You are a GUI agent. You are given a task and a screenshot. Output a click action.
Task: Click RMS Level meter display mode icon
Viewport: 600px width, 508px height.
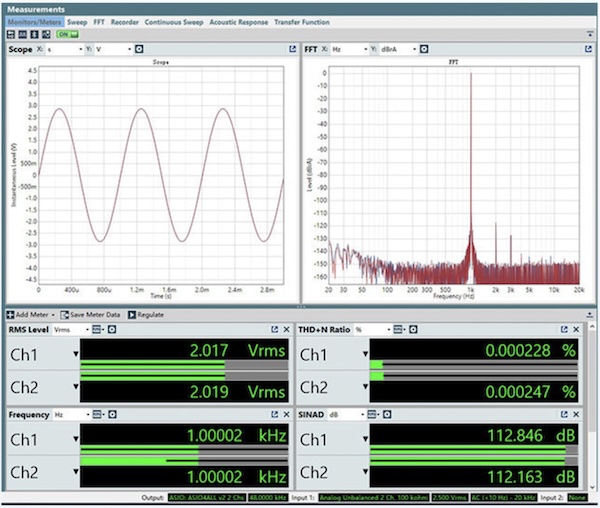(98, 330)
